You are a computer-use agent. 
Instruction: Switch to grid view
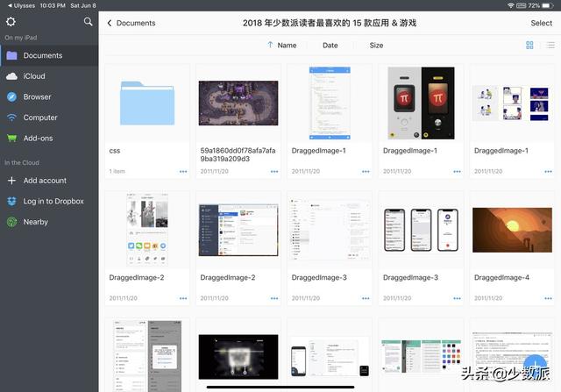(529, 45)
